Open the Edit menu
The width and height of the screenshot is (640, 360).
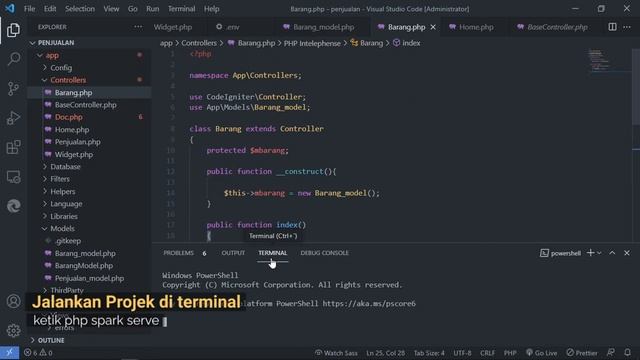coord(50,9)
